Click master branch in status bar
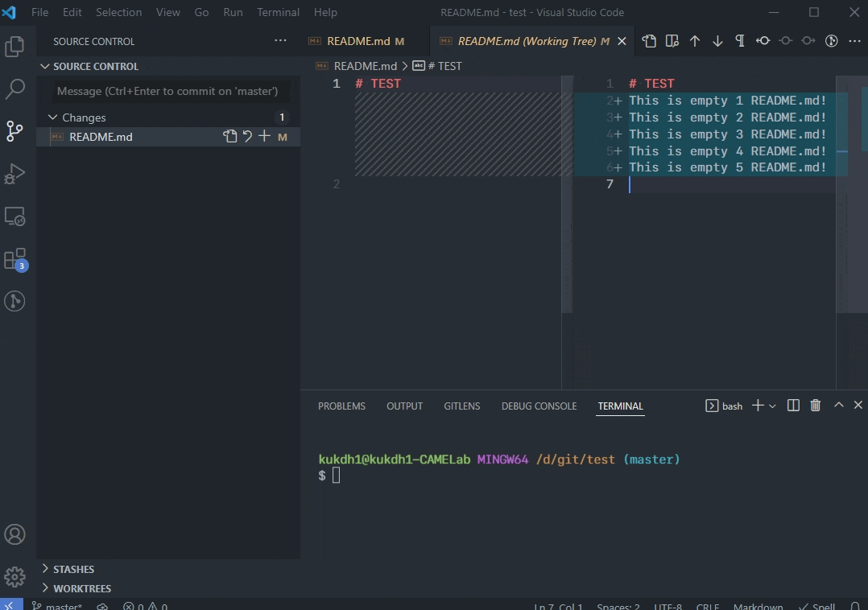 [x=57, y=606]
